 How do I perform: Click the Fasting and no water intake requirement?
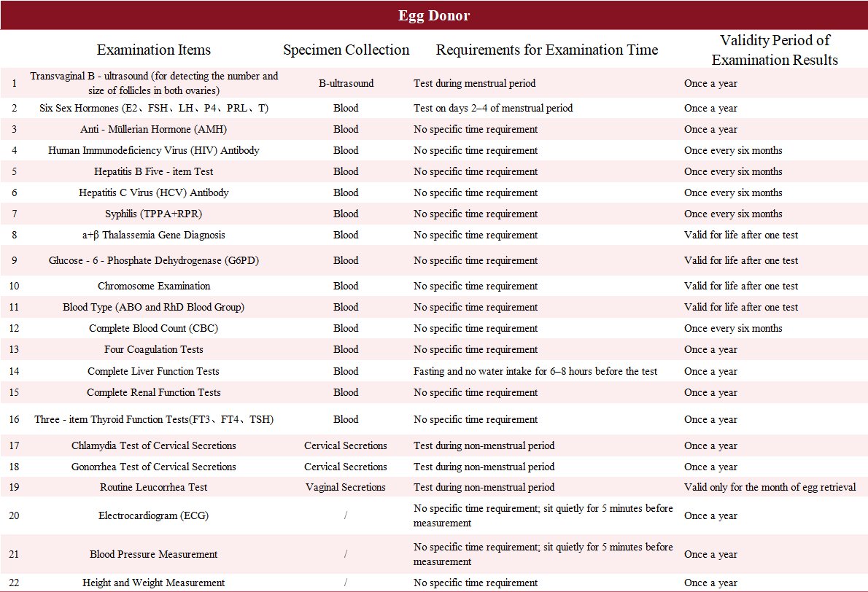(535, 371)
